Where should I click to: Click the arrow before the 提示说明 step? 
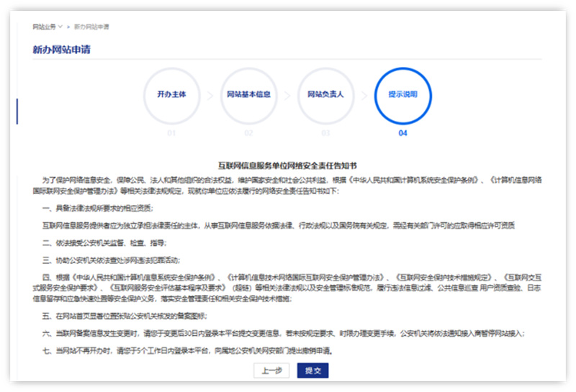coord(364,95)
